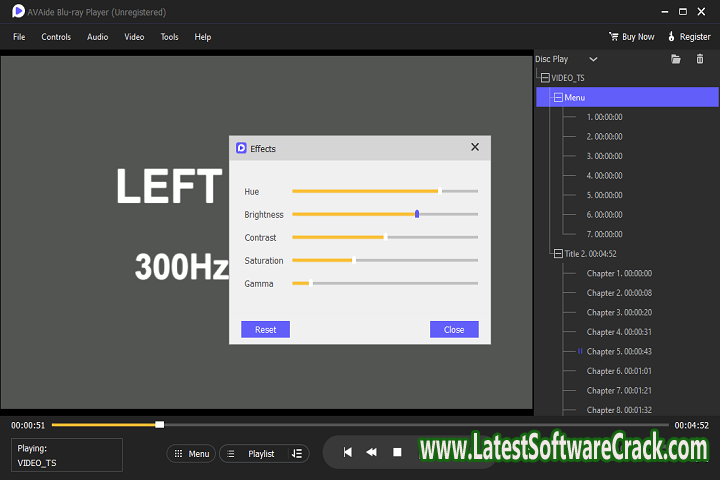
Task: Open folder icon in playlist panel
Action: (x=675, y=59)
